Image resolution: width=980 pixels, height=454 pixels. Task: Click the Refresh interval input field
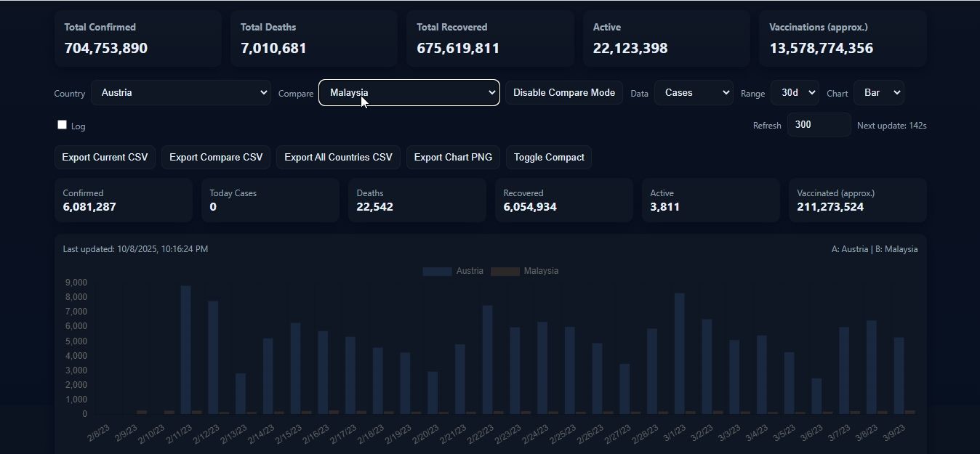tap(818, 125)
